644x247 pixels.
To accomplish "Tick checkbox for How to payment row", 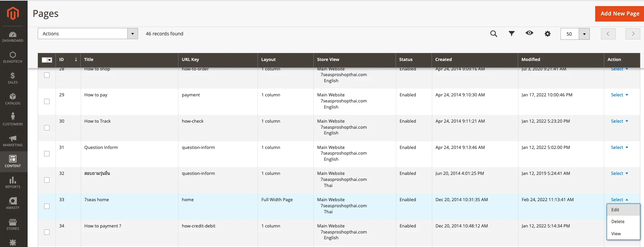I will pos(47,232).
